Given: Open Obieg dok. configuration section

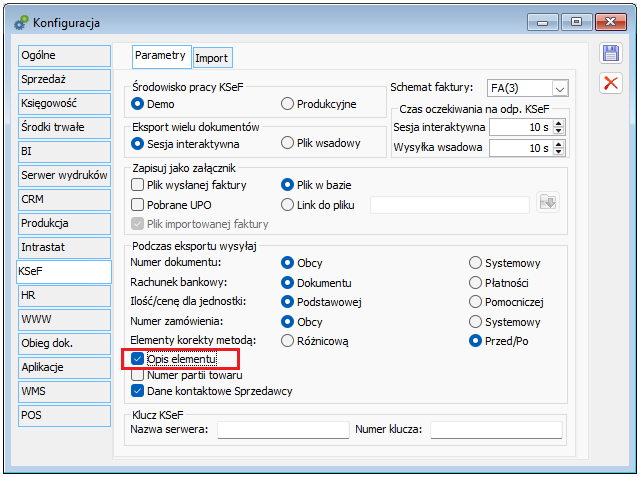Looking at the screenshot, I should (x=64, y=344).
